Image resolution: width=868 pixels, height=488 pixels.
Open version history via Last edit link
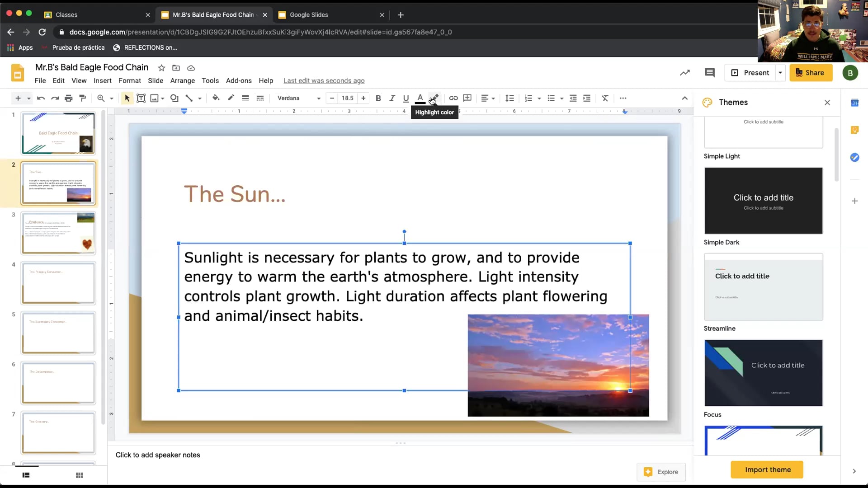(324, 80)
